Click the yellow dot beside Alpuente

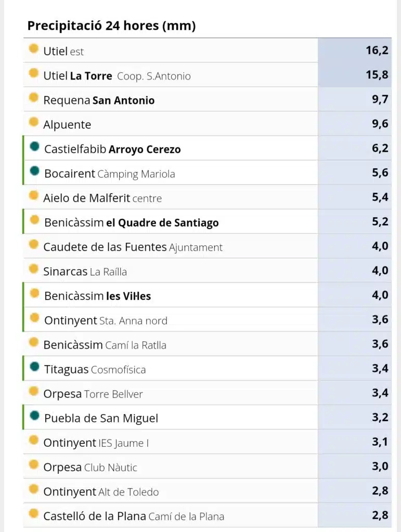click(34, 122)
